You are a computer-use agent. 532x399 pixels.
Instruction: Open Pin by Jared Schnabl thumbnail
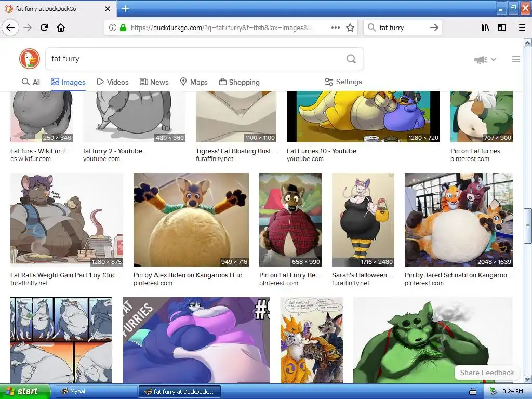point(458,220)
